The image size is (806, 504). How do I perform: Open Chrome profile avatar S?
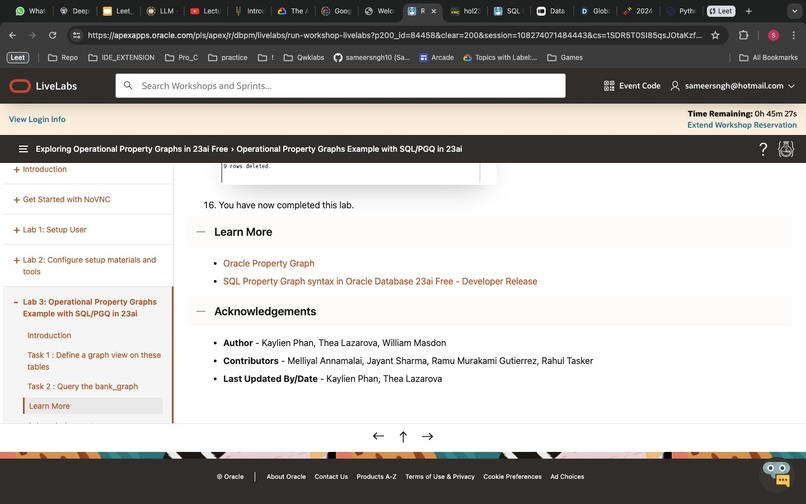pyautogui.click(x=773, y=35)
